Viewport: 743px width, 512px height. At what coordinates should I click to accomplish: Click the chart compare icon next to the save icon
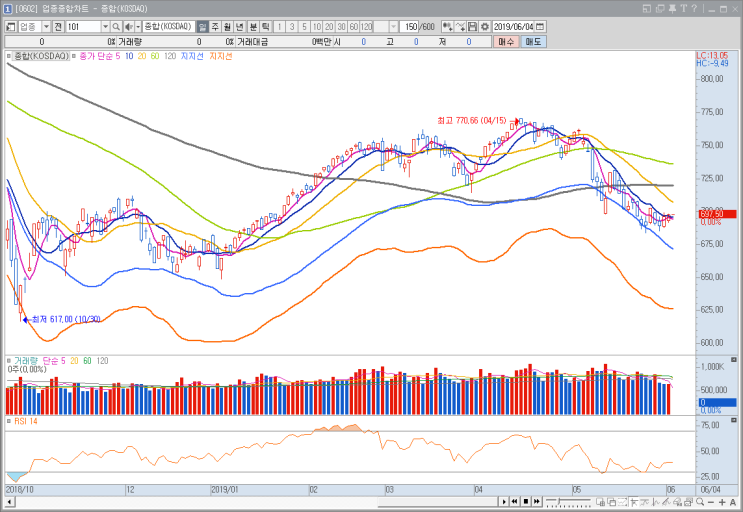(x=460, y=27)
